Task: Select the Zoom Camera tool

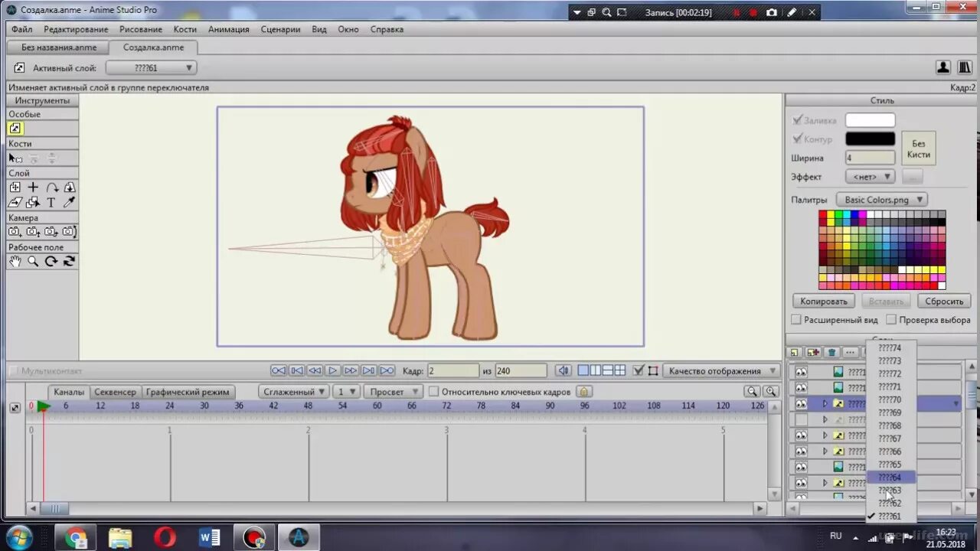Action: click(33, 232)
